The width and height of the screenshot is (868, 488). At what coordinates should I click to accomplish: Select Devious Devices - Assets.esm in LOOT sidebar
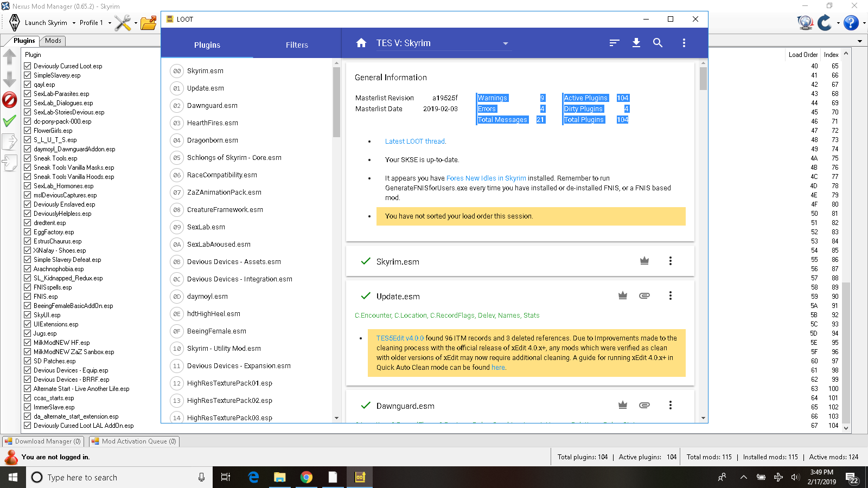tap(234, 262)
